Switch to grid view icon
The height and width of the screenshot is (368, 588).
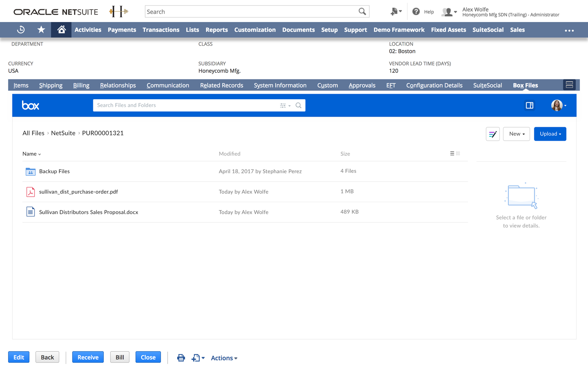click(458, 153)
